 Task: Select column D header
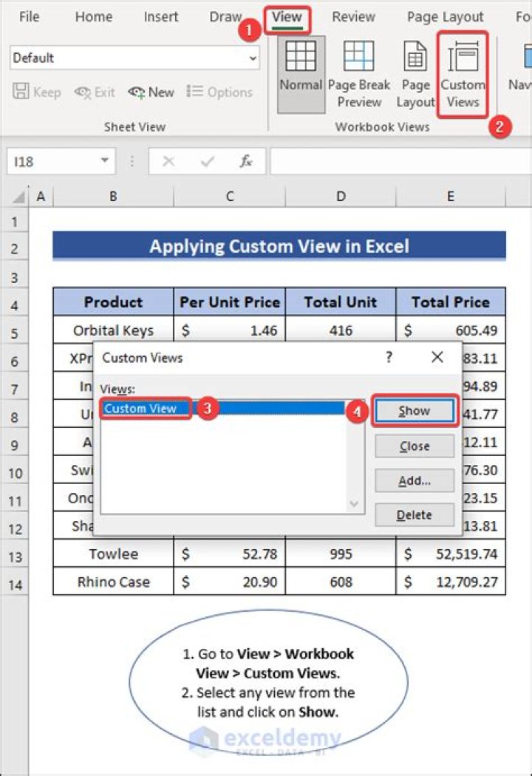(341, 197)
